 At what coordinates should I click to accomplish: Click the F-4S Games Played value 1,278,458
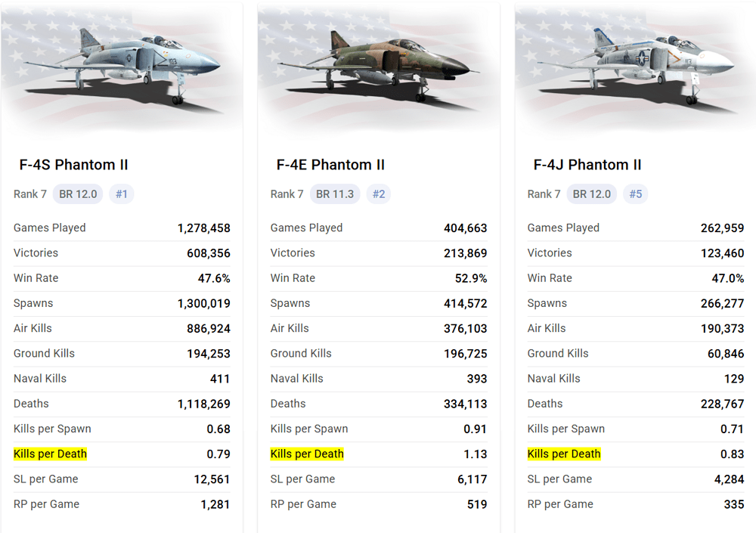coord(204,228)
